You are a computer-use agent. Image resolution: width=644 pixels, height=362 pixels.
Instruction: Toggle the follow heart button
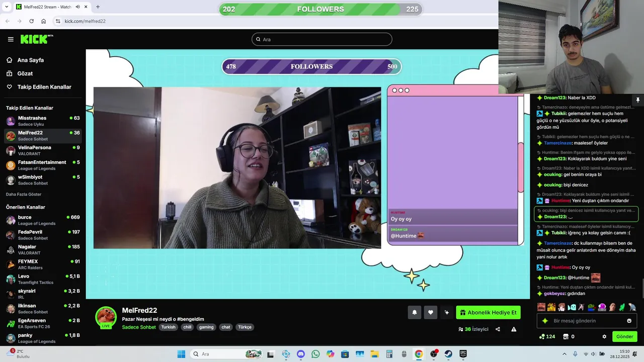click(x=430, y=313)
